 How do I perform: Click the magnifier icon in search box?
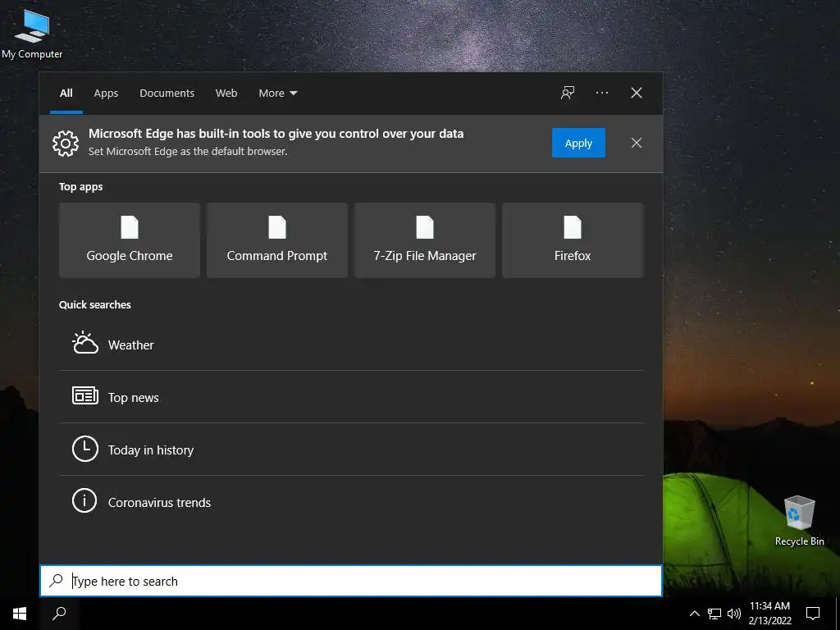pos(56,581)
